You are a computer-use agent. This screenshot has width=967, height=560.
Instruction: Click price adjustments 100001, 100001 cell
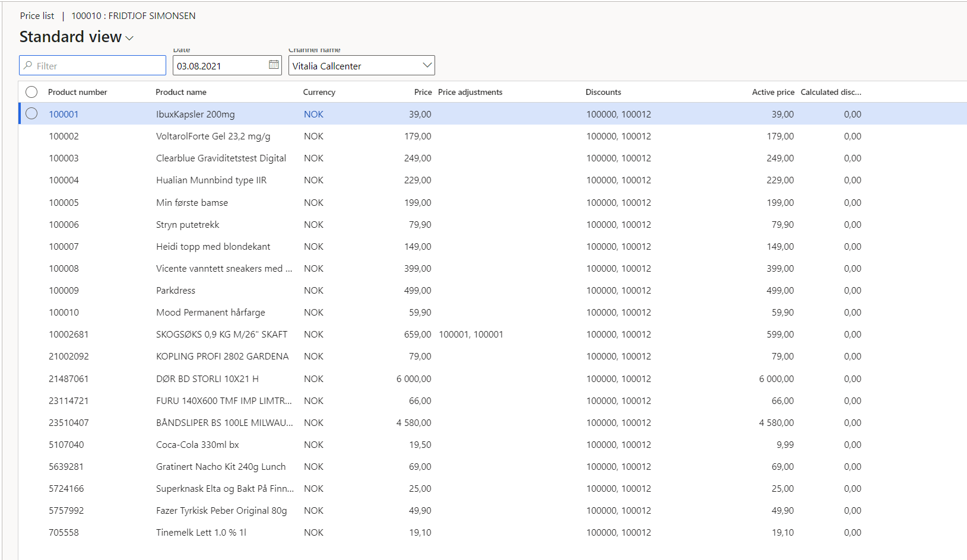click(471, 335)
